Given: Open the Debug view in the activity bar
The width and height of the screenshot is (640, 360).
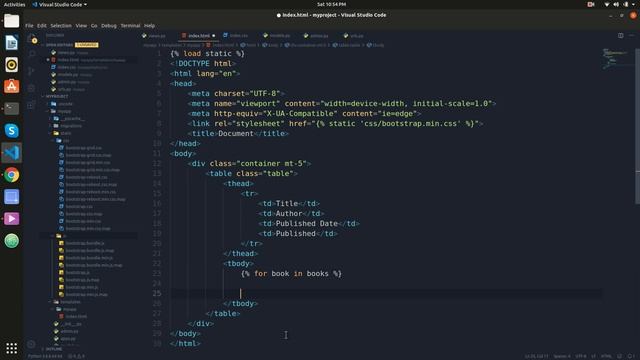Looking at the screenshot, I should 32,88.
